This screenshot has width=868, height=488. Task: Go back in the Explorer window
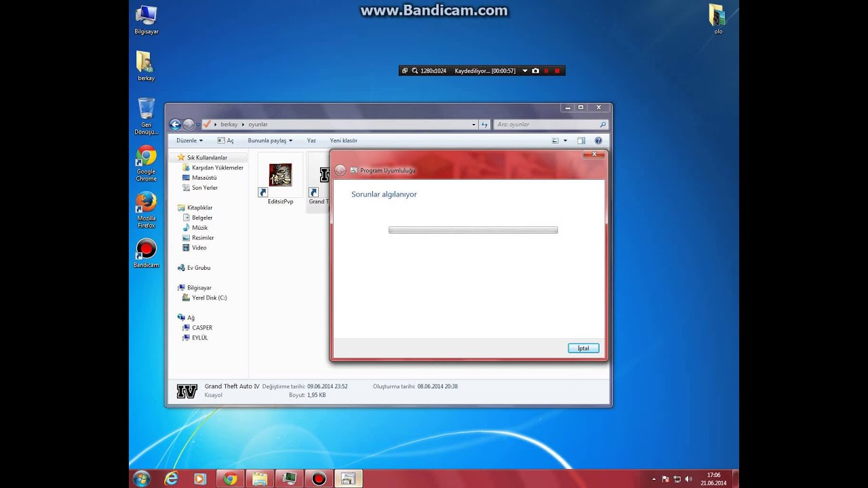[175, 124]
